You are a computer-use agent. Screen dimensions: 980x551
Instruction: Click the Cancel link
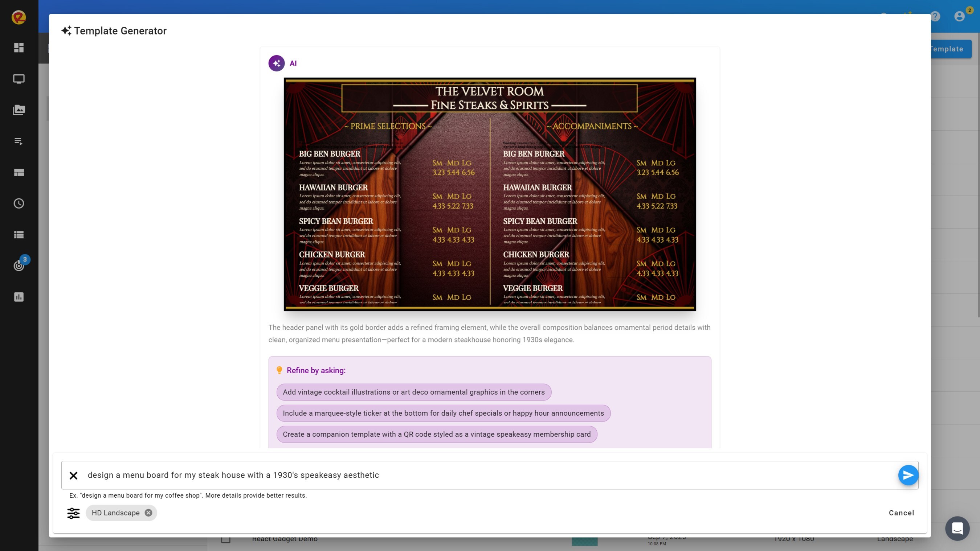(x=901, y=513)
